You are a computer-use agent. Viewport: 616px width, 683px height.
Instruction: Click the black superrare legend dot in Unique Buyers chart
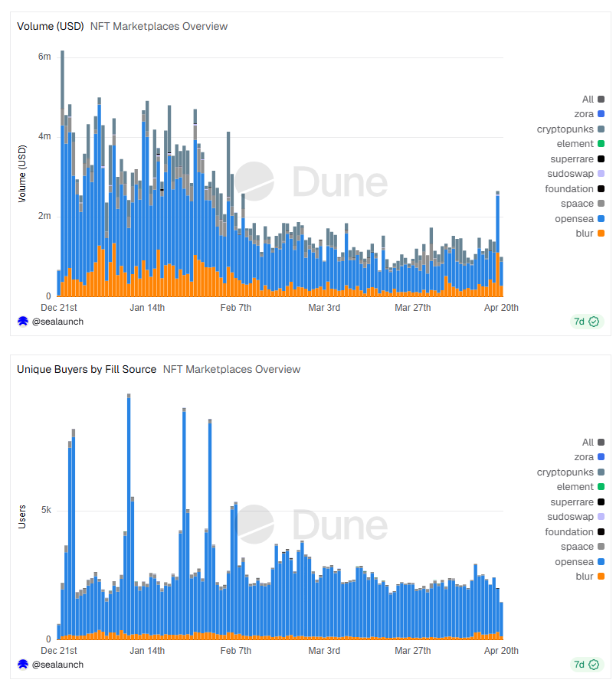tap(601, 502)
